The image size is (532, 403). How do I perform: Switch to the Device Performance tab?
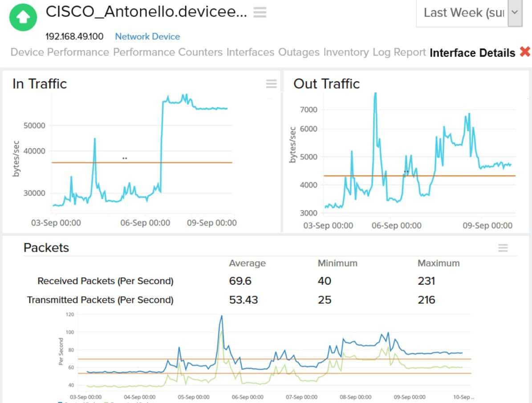60,52
